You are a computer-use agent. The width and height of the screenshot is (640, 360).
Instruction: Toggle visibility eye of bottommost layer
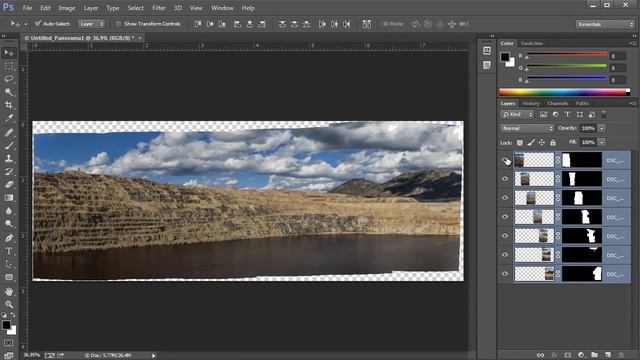pos(505,274)
